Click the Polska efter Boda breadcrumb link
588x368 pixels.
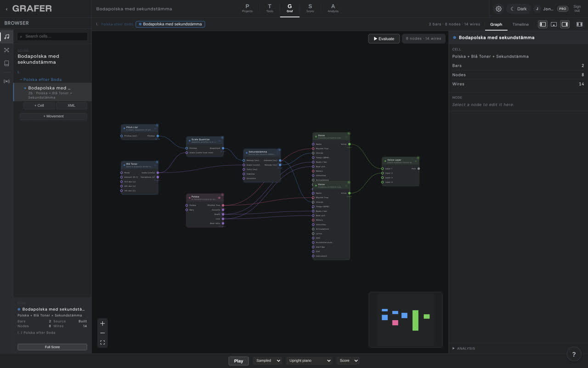(x=117, y=24)
